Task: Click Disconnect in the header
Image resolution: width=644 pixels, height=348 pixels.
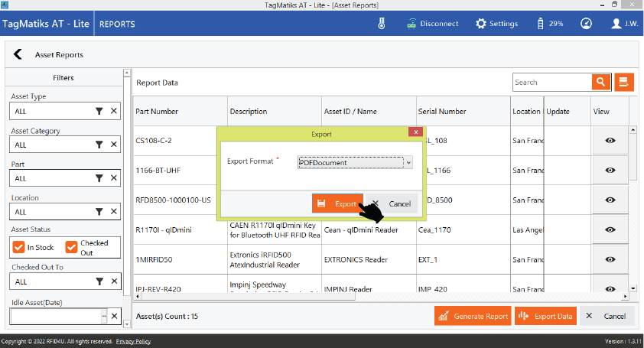Action: pos(432,24)
